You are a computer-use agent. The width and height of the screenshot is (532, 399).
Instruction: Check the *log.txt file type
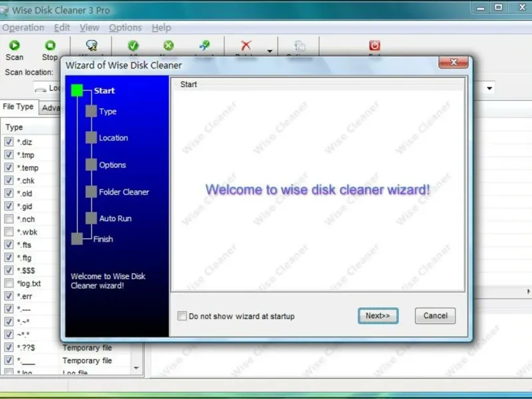(x=9, y=283)
